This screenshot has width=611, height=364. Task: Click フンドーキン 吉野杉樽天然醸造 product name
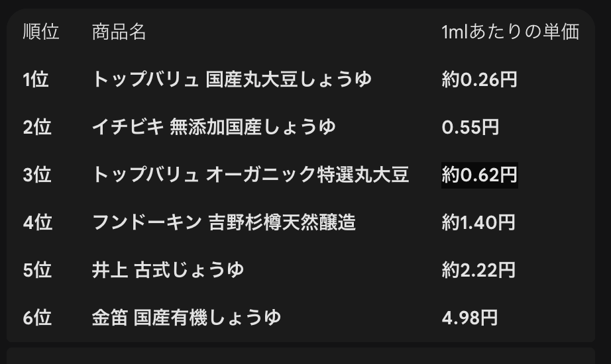pos(223,222)
